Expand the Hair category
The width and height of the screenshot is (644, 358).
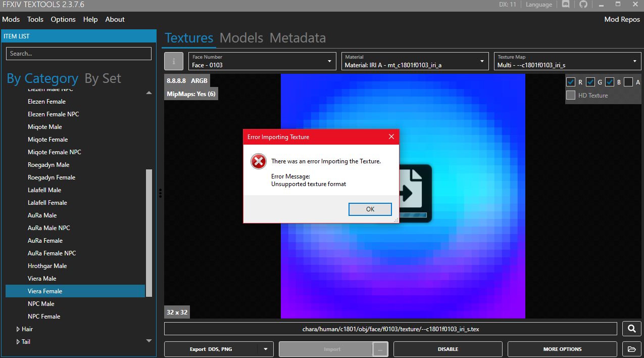click(18, 329)
